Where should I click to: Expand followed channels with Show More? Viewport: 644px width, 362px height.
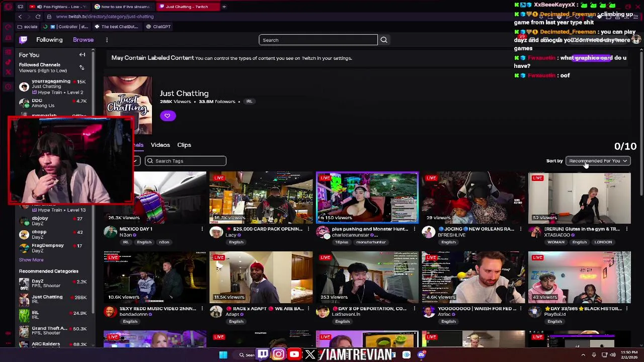(x=31, y=260)
